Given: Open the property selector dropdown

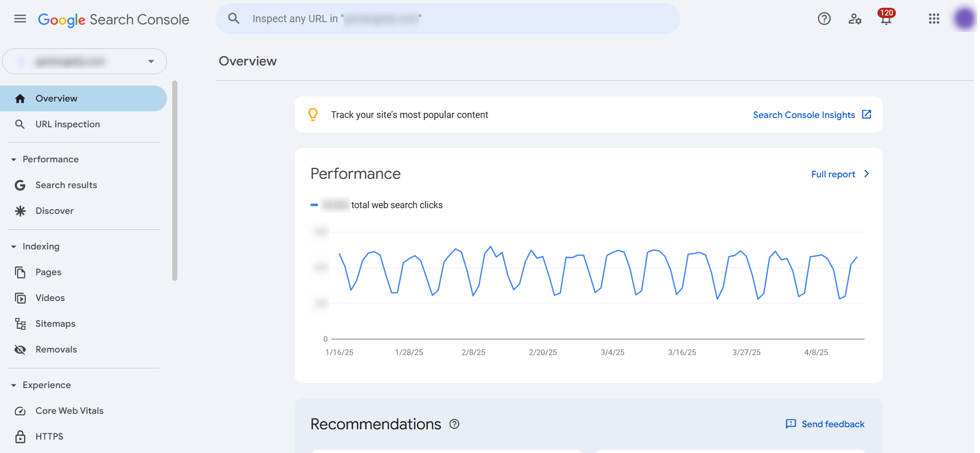Looking at the screenshot, I should pos(85,61).
